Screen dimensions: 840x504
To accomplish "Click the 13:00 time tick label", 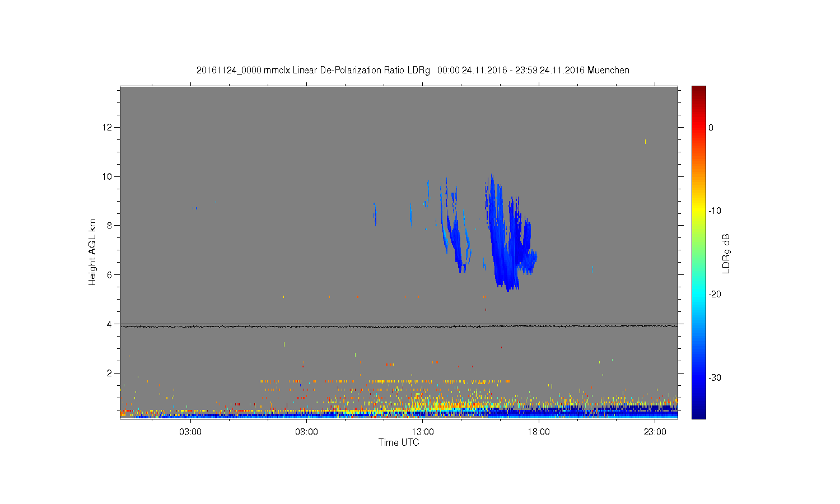I will pyautogui.click(x=423, y=432).
